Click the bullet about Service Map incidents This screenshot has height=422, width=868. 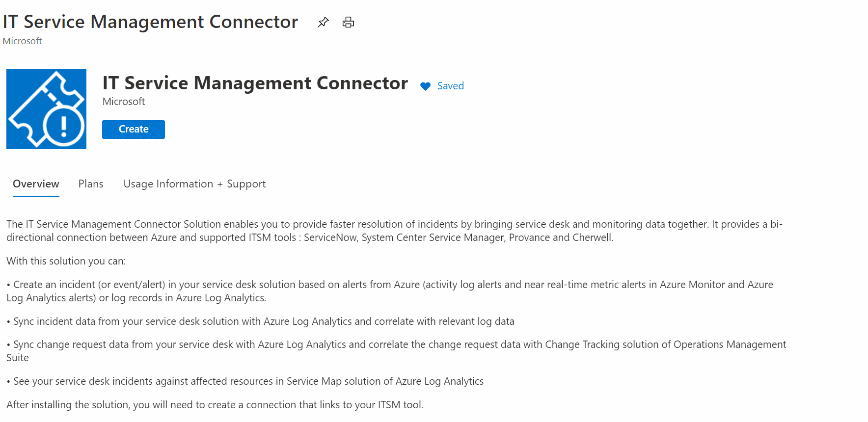point(245,381)
